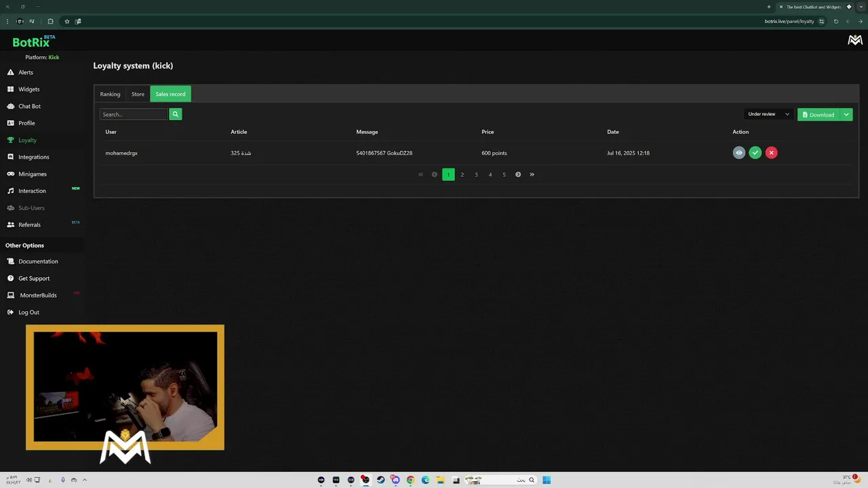Switch to the Store tab

138,94
